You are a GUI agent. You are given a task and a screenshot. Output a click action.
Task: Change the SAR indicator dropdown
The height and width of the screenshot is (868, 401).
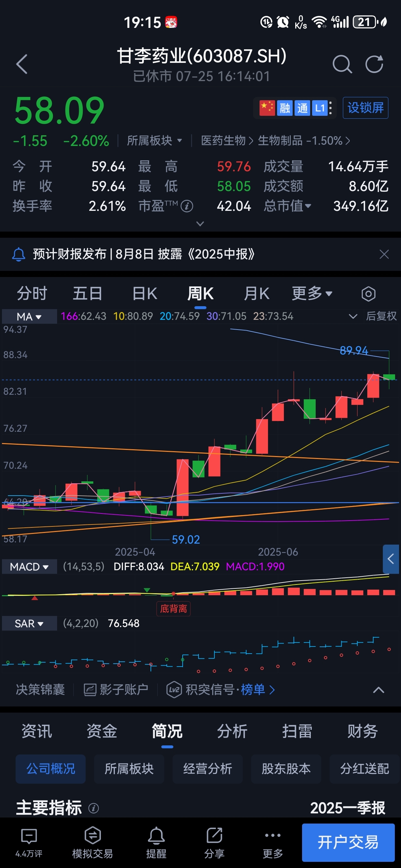(29, 623)
